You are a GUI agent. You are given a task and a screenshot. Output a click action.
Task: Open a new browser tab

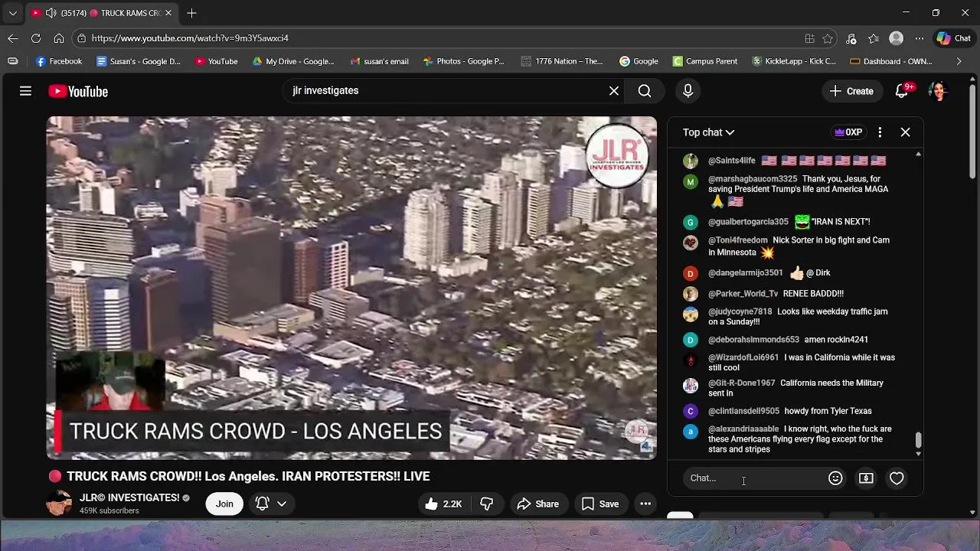pos(191,13)
